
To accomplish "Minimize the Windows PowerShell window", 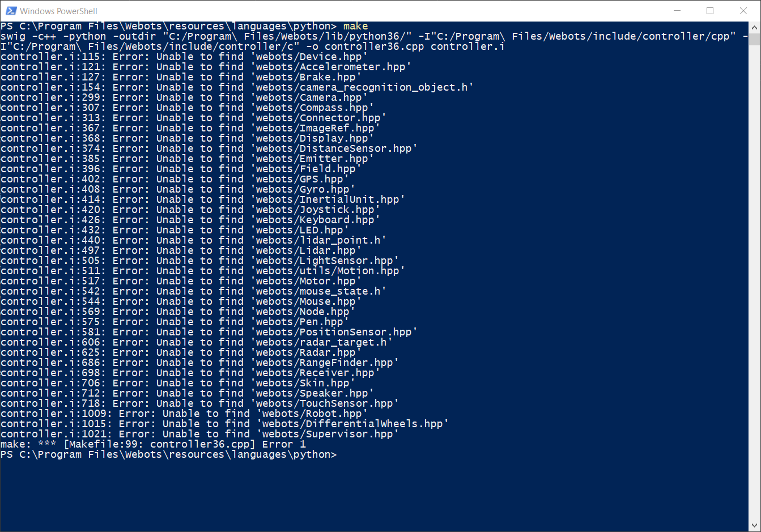I will point(677,11).
